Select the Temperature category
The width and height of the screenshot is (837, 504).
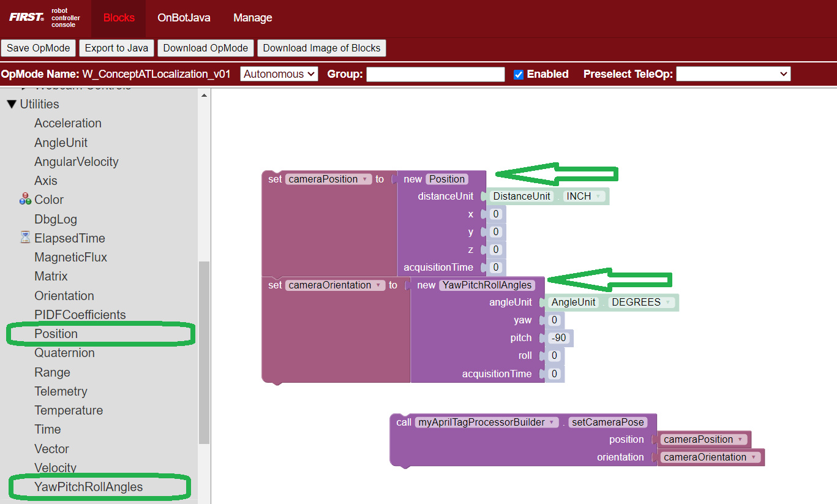tap(69, 410)
